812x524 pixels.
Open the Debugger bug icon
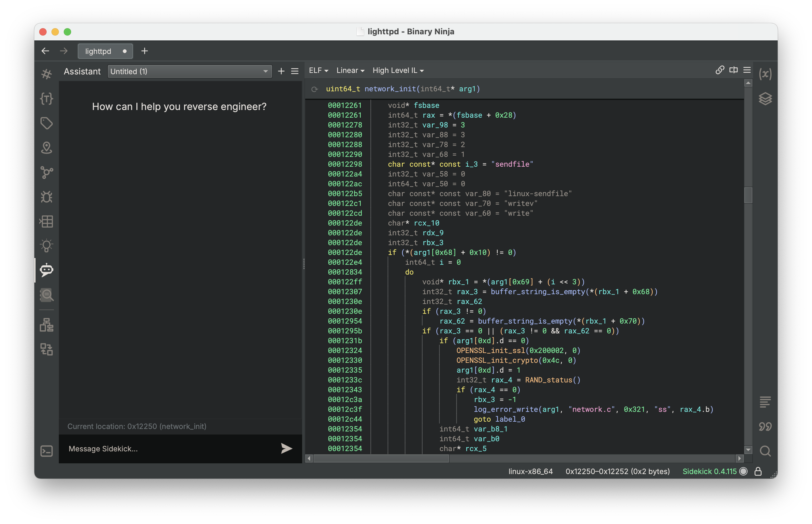coord(47,197)
